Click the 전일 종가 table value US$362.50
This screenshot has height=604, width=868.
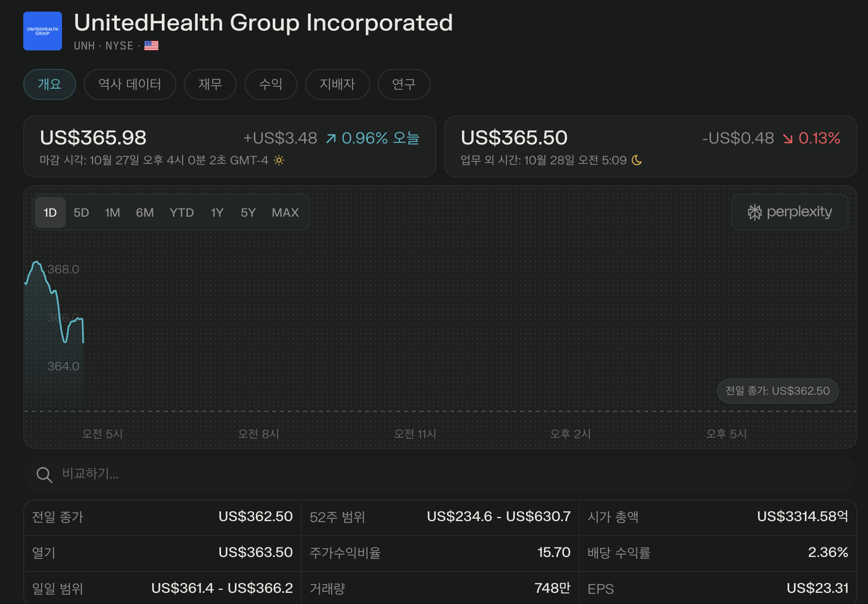pos(255,517)
